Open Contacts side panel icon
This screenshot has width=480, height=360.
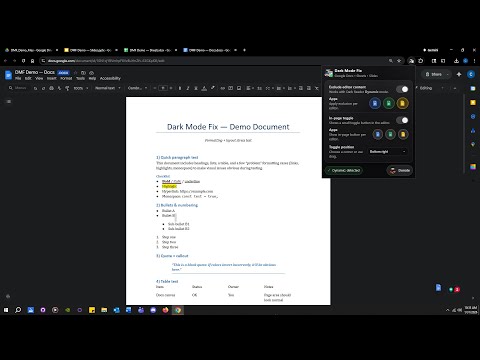[x=473, y=130]
